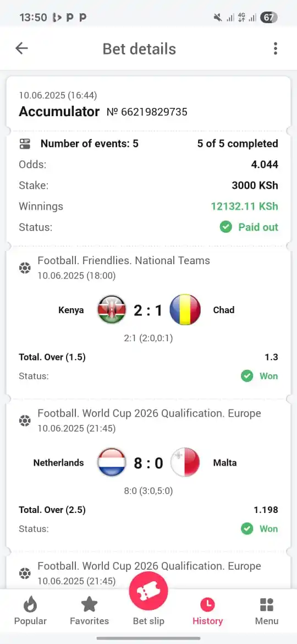This screenshot has width=297, height=644.
Task: Open the Popular flame tab
Action: pos(30,611)
